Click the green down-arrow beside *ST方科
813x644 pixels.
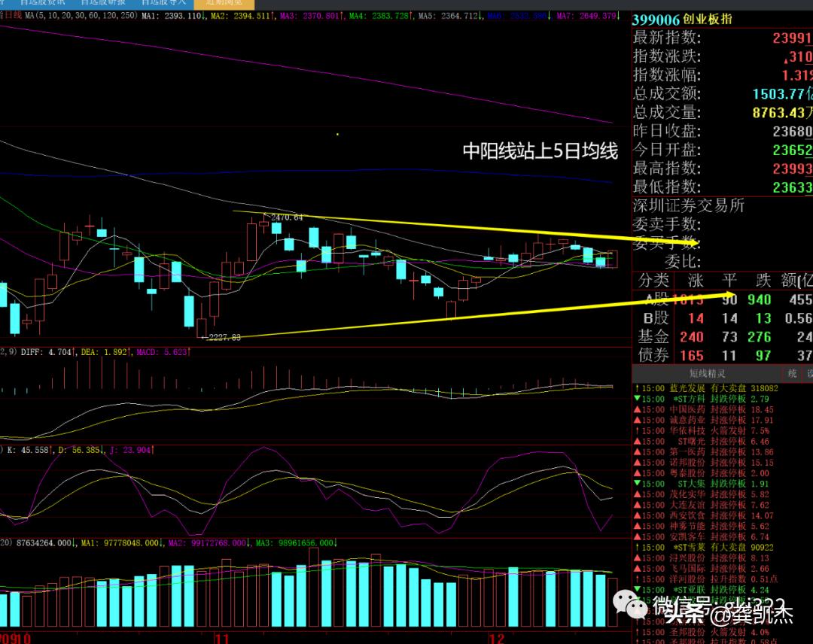(x=637, y=399)
